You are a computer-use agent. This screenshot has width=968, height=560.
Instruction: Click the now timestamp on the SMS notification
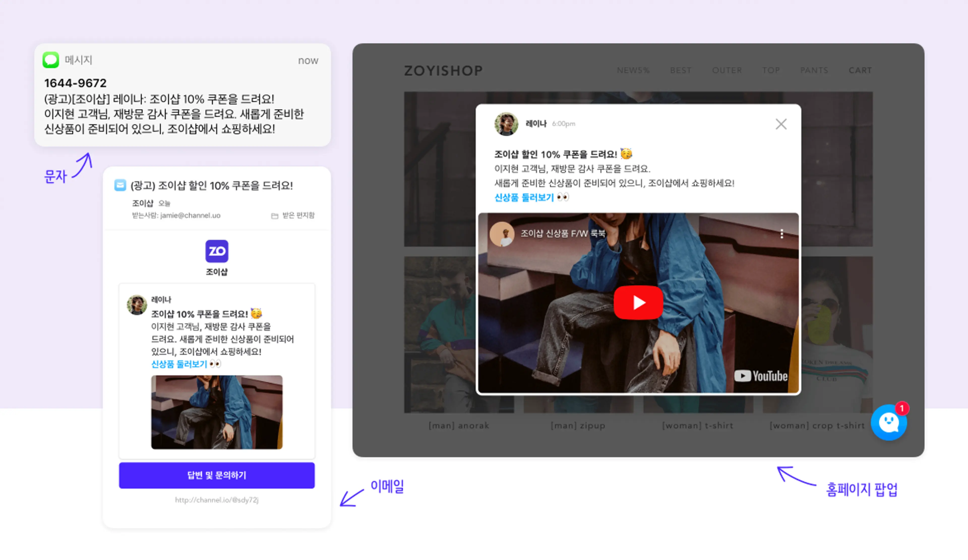click(x=308, y=61)
